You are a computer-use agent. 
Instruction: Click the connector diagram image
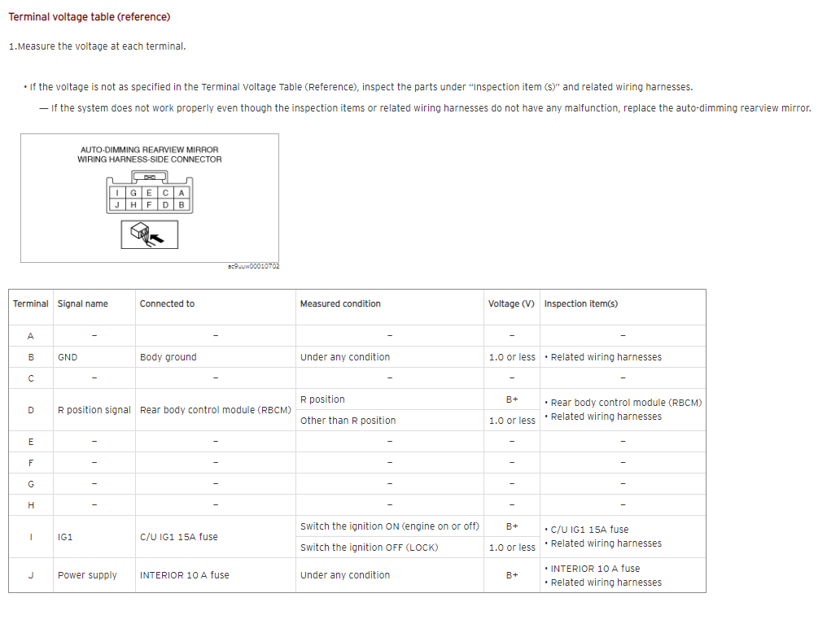[x=150, y=199]
